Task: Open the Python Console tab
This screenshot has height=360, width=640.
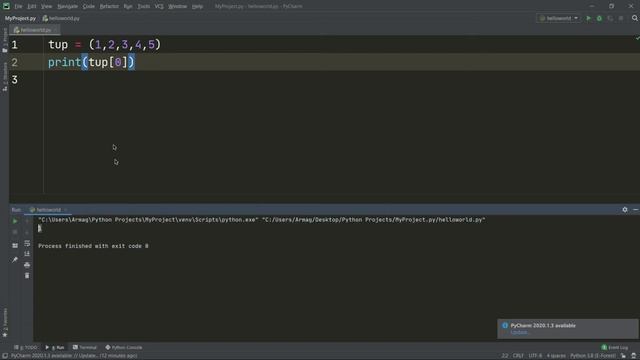Action: [x=124, y=347]
